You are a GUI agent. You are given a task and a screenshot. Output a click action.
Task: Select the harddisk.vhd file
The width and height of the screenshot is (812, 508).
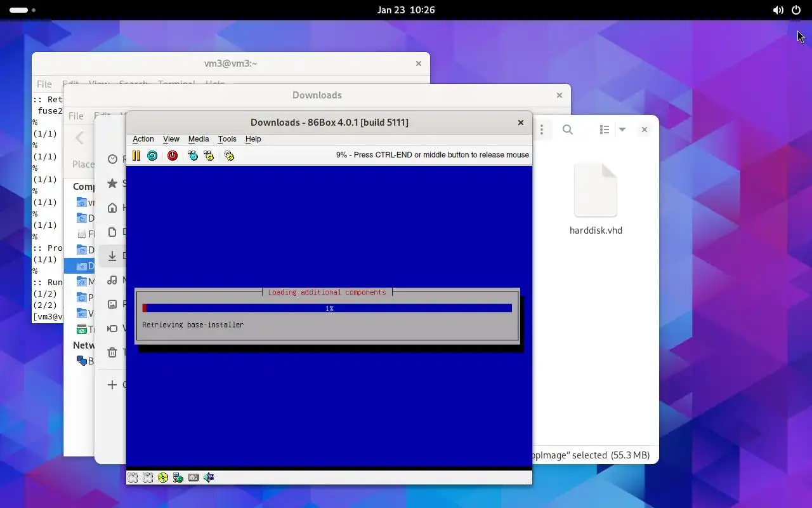(596, 199)
